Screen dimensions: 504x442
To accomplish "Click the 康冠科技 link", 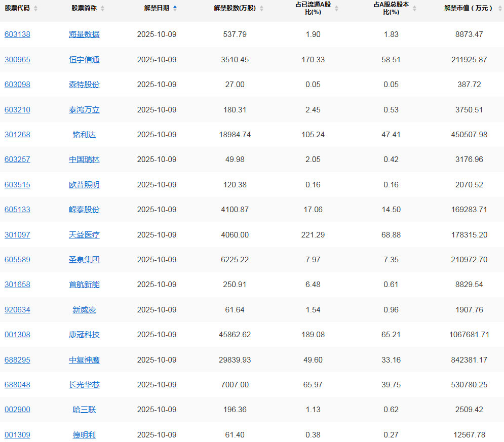I will 84,335.
